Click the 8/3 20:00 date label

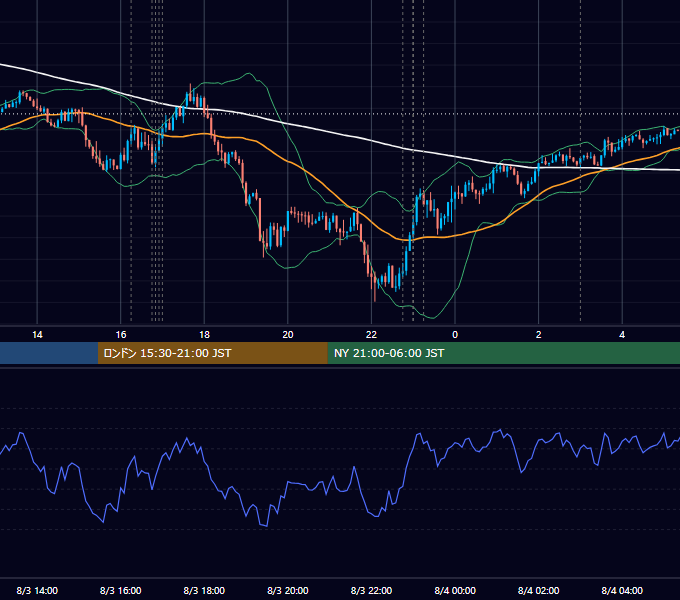point(288,590)
